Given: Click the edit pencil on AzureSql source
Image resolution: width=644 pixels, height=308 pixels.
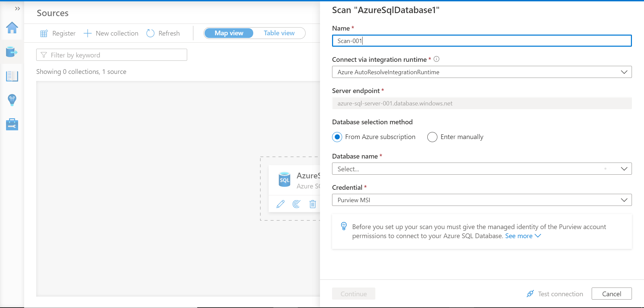Looking at the screenshot, I should click(280, 204).
